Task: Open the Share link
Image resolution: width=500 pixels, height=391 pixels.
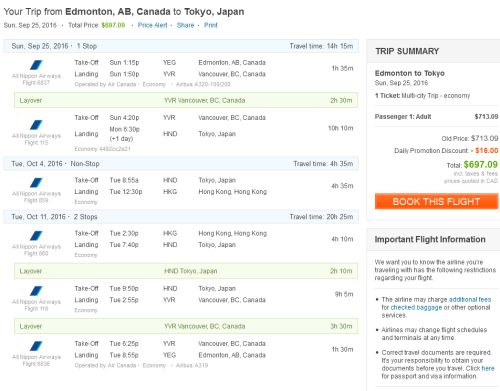Action: [185, 25]
